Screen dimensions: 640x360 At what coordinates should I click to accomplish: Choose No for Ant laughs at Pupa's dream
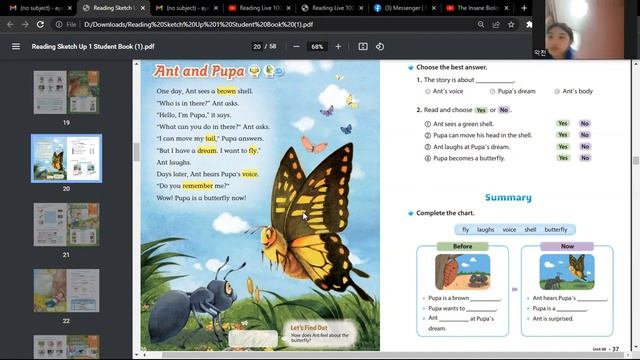pyautogui.click(x=585, y=147)
